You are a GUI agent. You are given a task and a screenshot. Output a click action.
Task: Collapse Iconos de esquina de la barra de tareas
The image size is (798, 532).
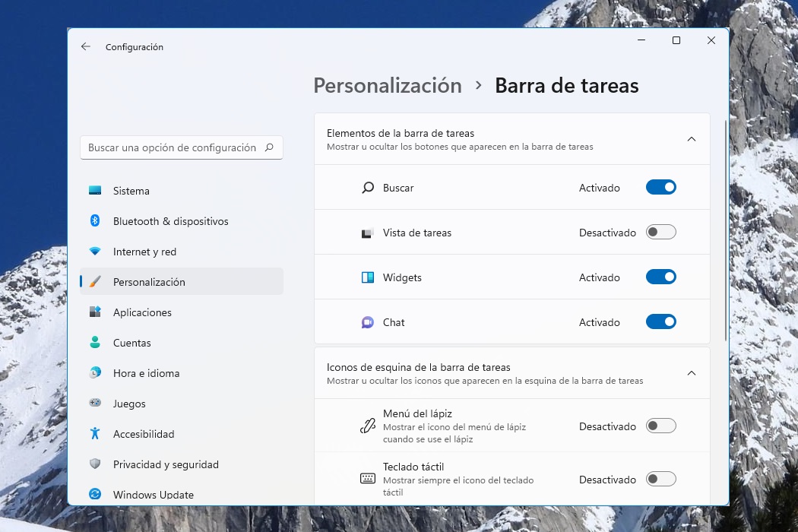coord(691,373)
